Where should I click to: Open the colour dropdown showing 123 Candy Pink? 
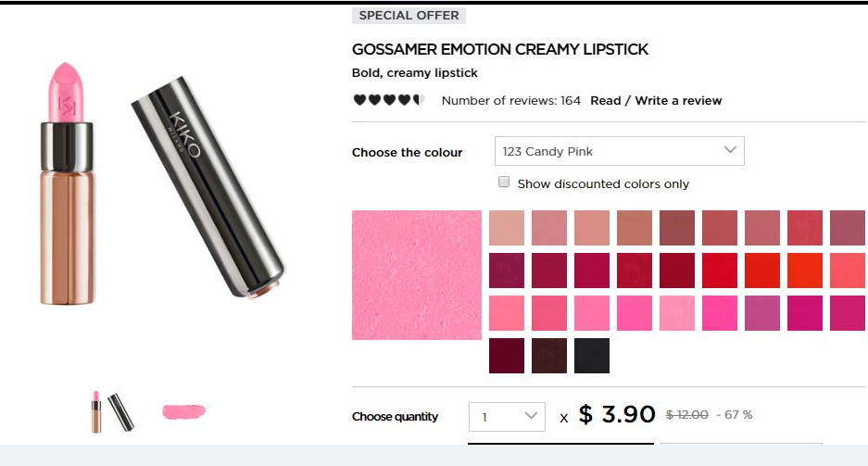pos(620,151)
